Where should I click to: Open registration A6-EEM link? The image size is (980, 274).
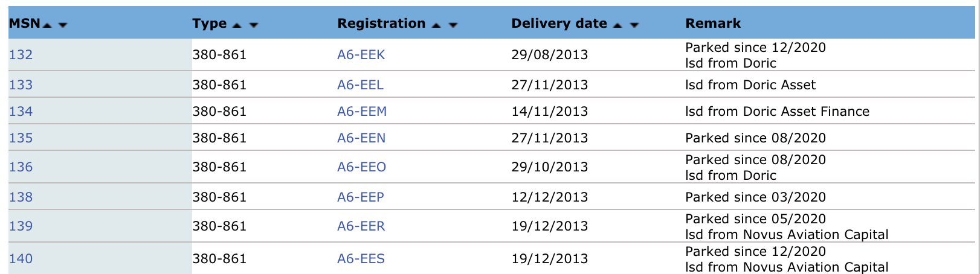click(362, 112)
